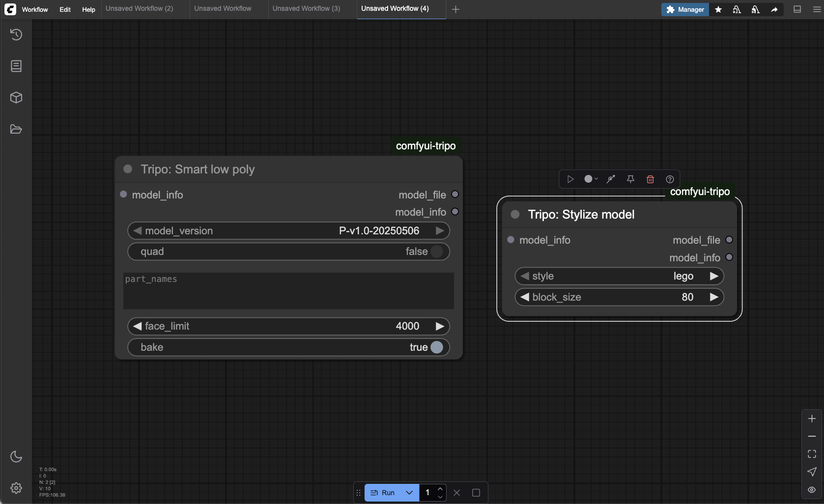The image size is (824, 504).
Task: Toggle the bake switch in Smart low poly
Action: [x=436, y=347]
